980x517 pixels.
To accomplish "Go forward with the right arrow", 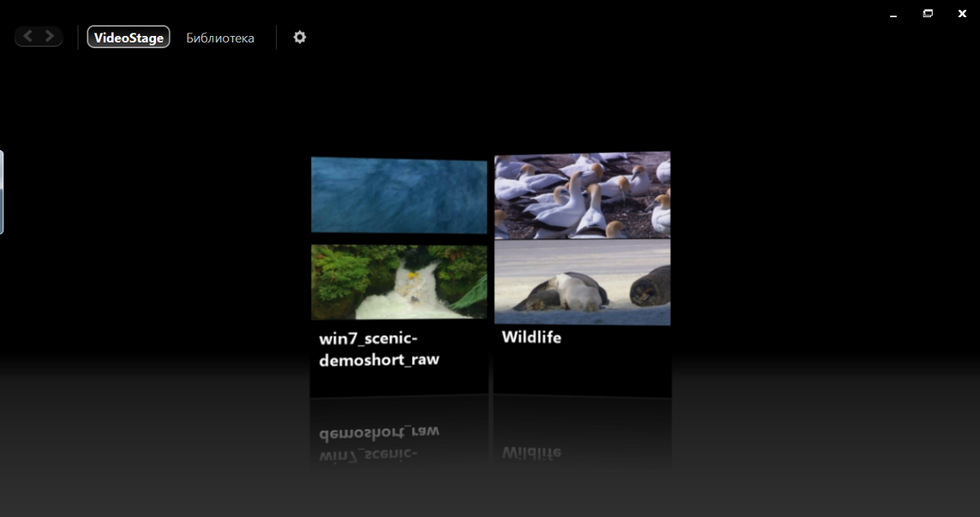I will click(x=50, y=36).
